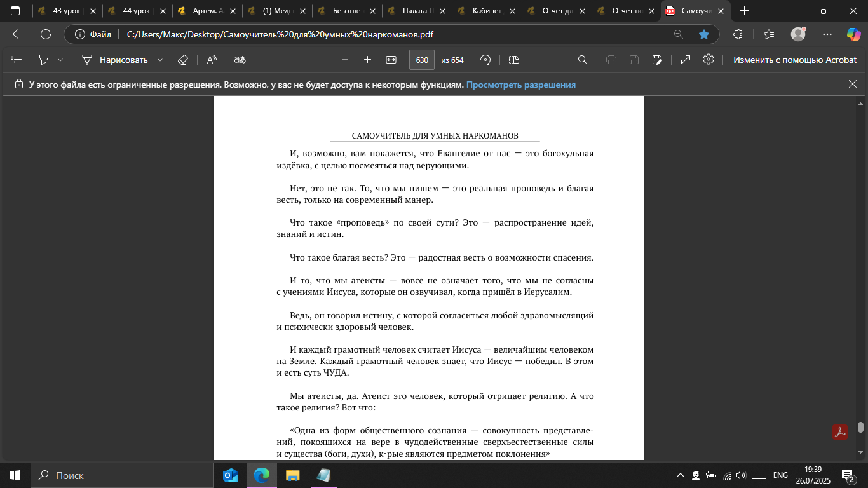Click the Save icon in PDF toolbar

pos(634,60)
